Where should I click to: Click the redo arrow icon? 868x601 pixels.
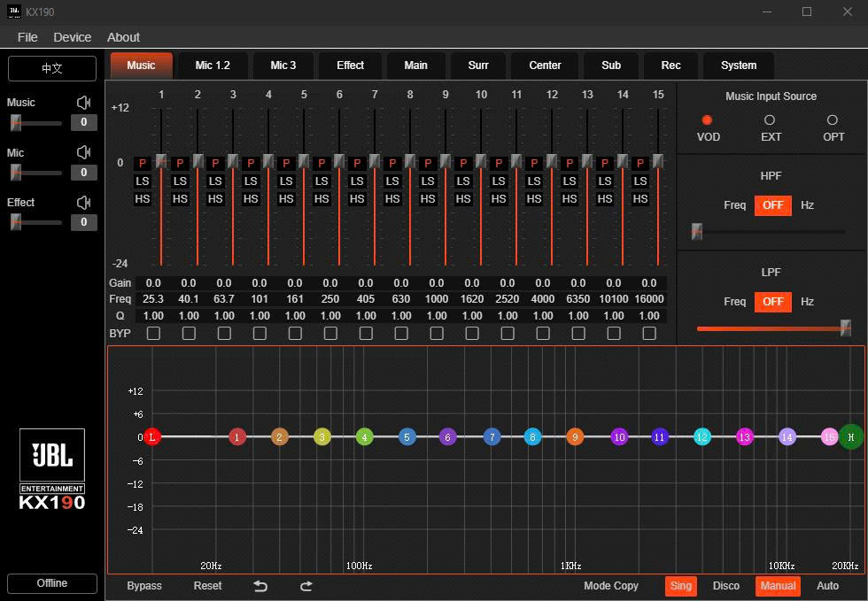[306, 586]
